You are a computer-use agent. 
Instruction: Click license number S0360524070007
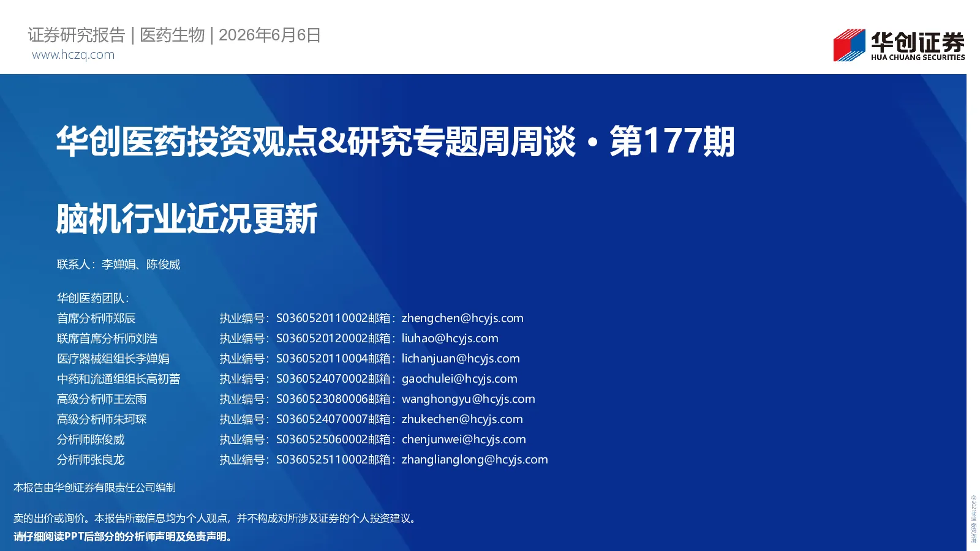[322, 419]
